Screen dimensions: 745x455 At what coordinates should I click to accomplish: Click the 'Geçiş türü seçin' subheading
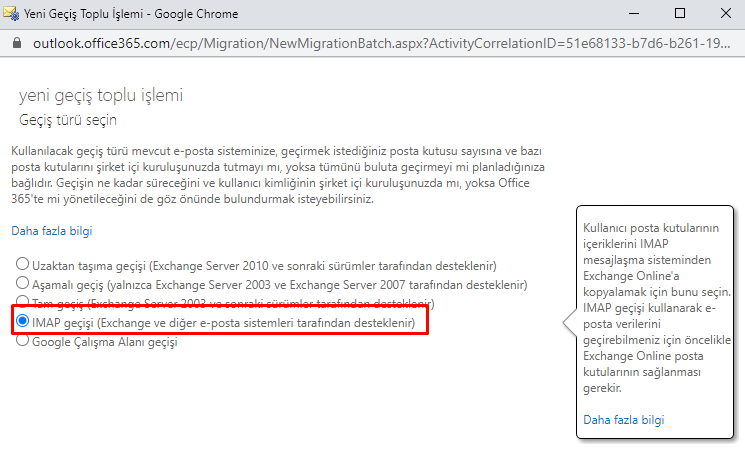(x=68, y=120)
